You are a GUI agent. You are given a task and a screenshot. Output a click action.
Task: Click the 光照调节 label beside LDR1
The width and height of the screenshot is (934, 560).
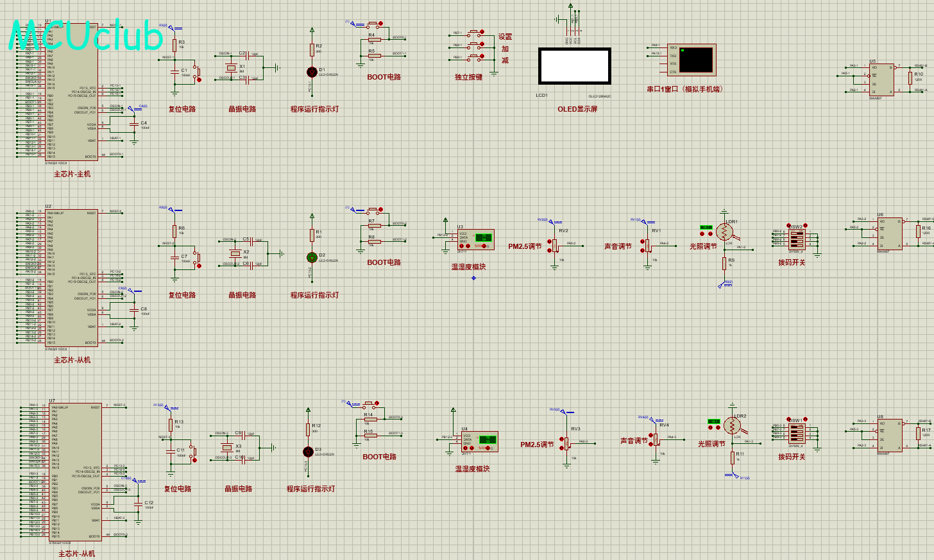pyautogui.click(x=703, y=246)
